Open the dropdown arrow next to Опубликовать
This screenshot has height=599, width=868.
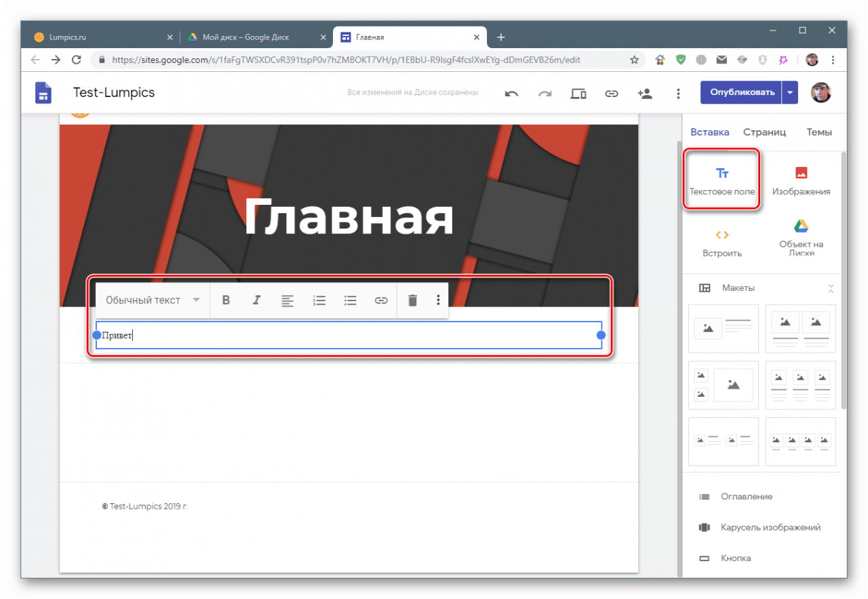point(790,92)
